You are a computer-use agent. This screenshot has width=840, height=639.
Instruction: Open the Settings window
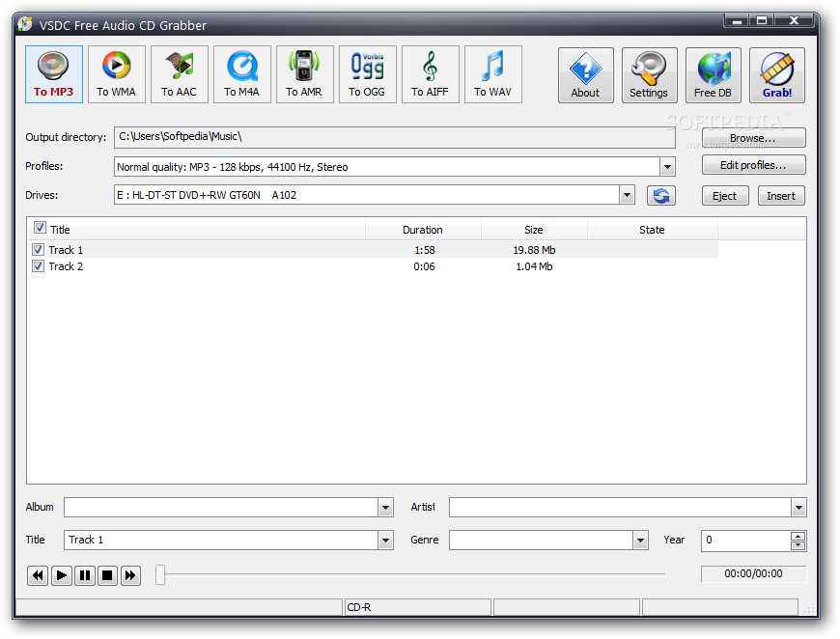[x=649, y=75]
